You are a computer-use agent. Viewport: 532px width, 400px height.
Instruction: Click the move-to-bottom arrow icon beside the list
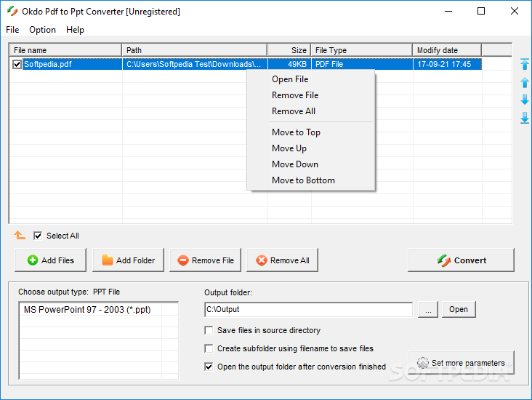[x=525, y=118]
